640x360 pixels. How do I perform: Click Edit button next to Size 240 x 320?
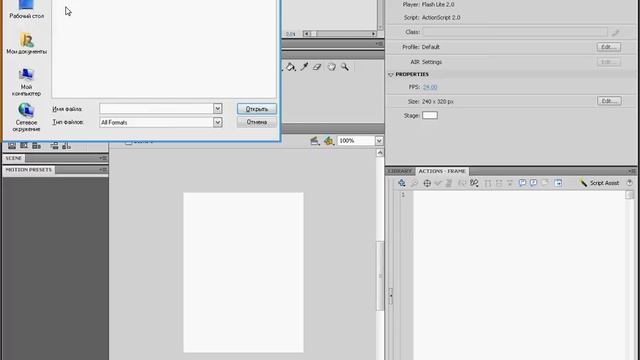[x=609, y=101]
